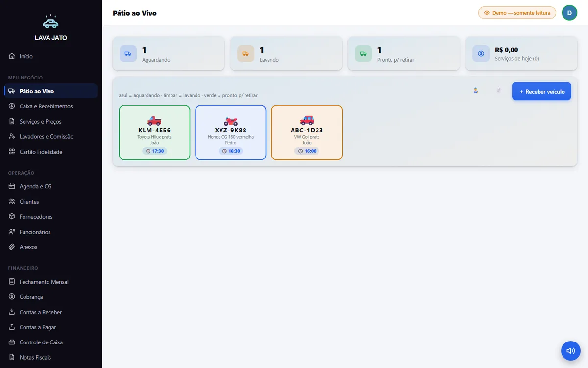Open Controle de Caixa
The height and width of the screenshot is (368, 588).
click(x=51, y=342)
